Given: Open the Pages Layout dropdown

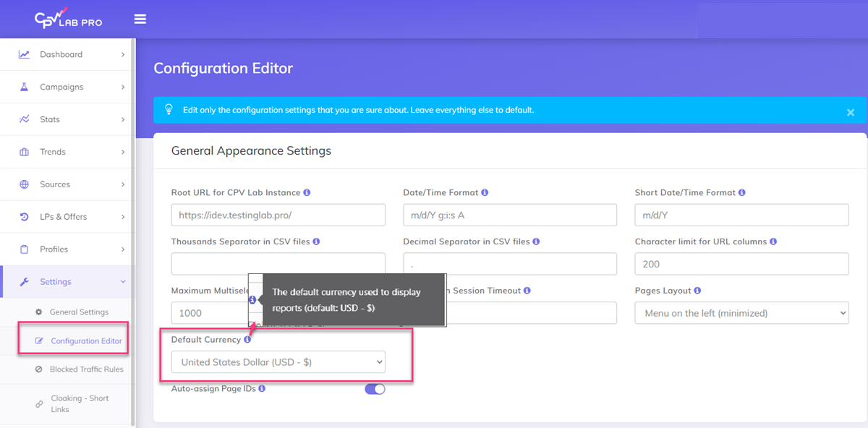Looking at the screenshot, I should (x=741, y=313).
